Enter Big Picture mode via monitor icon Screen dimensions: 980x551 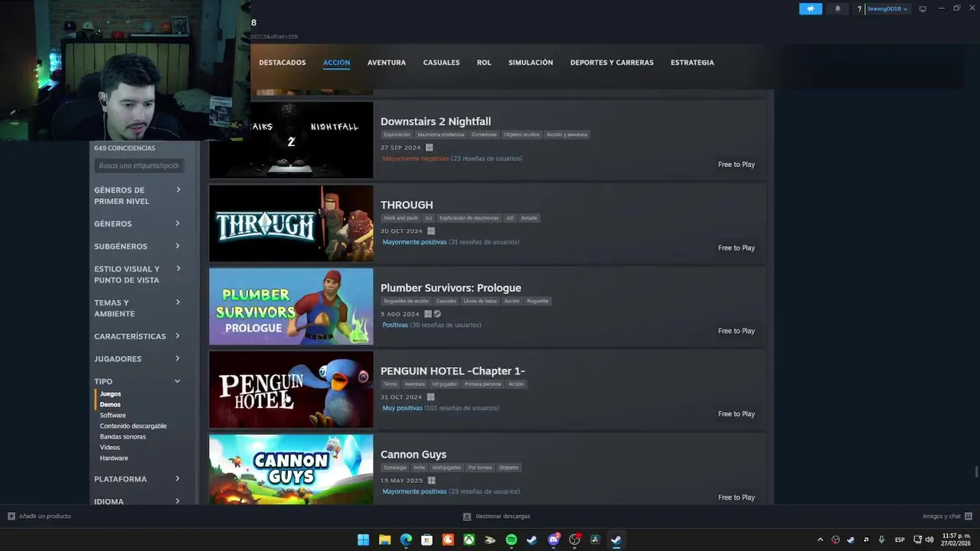[x=923, y=8]
